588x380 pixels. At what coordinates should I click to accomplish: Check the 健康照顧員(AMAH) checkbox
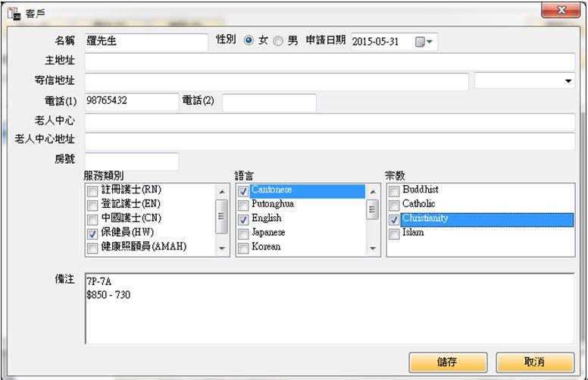click(92, 248)
